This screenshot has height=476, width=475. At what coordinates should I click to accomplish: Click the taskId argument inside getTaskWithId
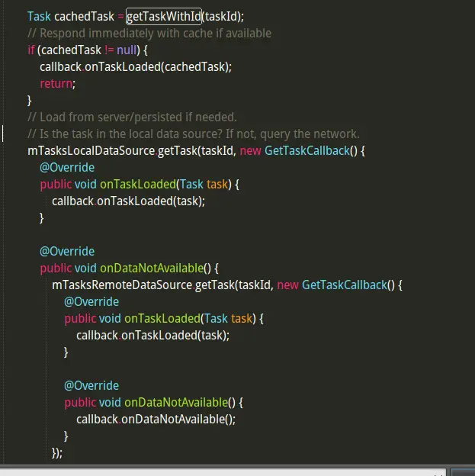(x=220, y=16)
